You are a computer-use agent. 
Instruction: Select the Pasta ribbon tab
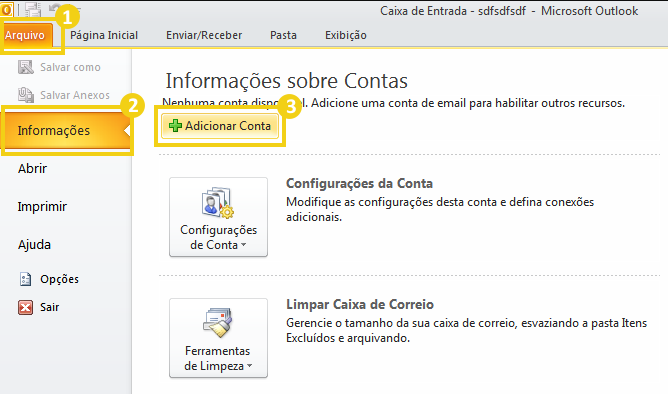point(283,35)
